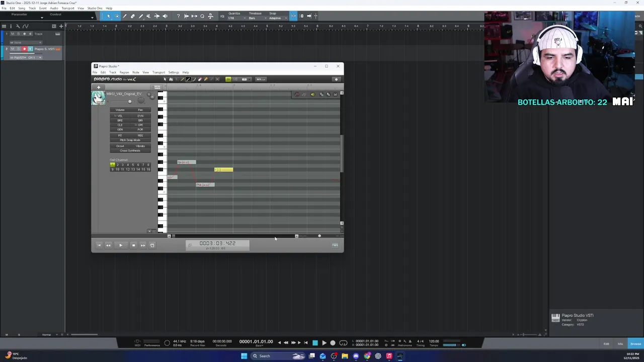Open the CH 1 channel dropdown on track 2
644x362 pixels.
coord(35,57)
